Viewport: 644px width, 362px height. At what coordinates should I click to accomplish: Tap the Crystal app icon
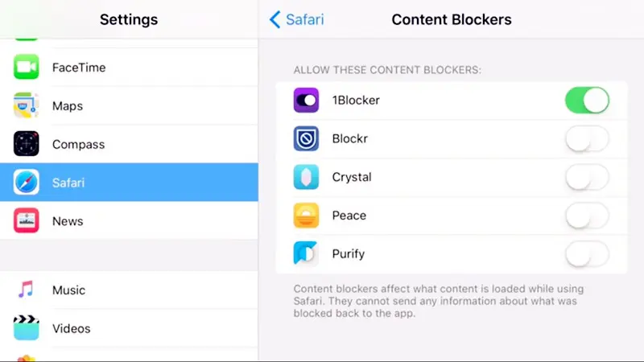(306, 177)
